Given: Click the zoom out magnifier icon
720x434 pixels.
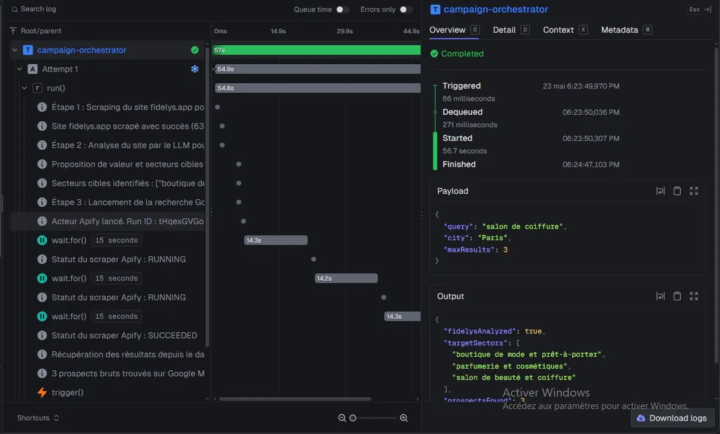Looking at the screenshot, I should (x=342, y=418).
